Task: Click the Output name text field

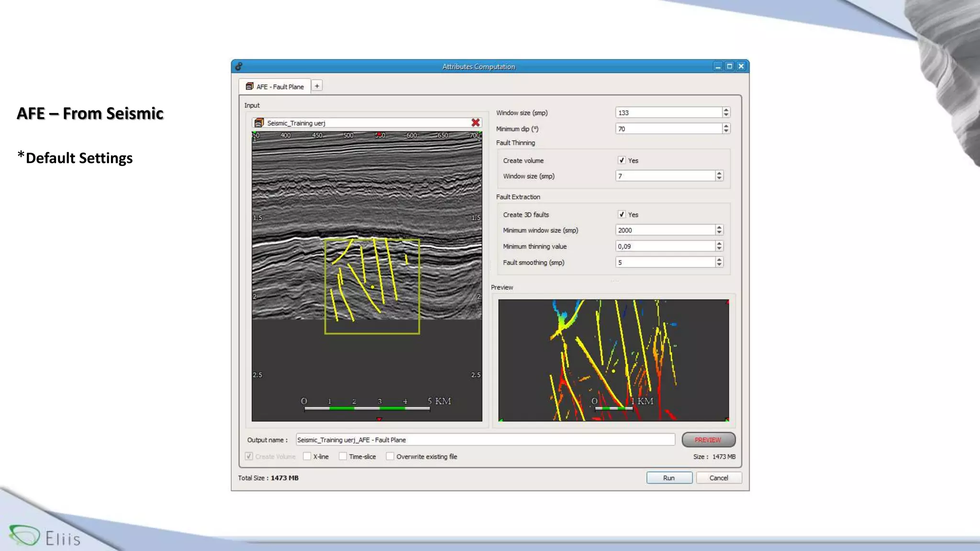Action: (x=485, y=440)
